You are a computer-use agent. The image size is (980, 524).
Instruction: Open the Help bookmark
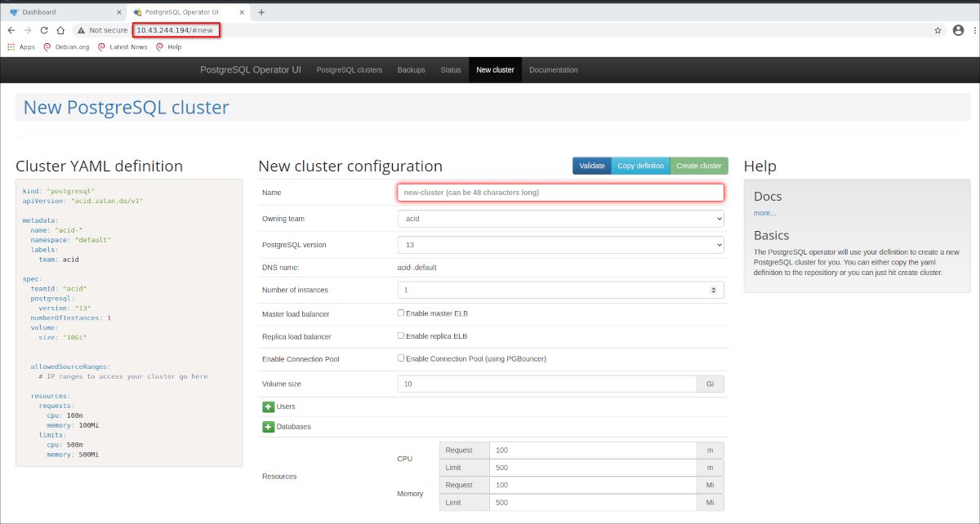coord(169,47)
